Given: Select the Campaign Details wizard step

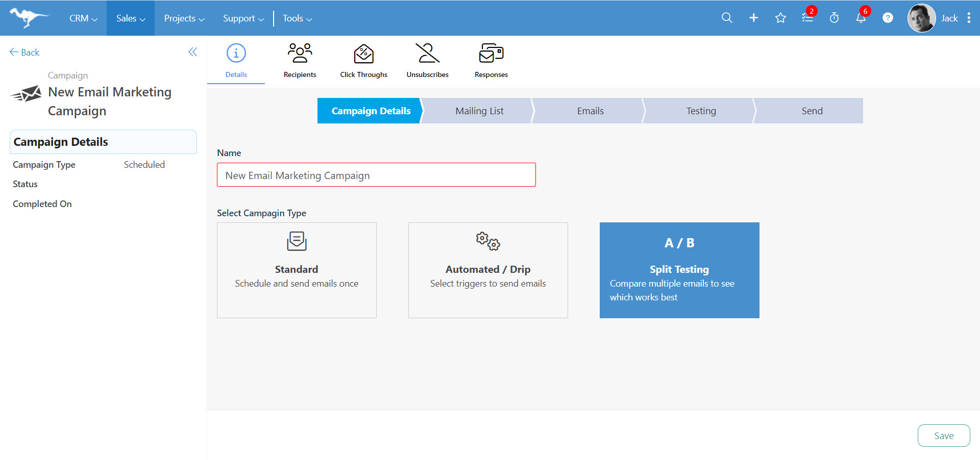Looking at the screenshot, I should click(371, 111).
